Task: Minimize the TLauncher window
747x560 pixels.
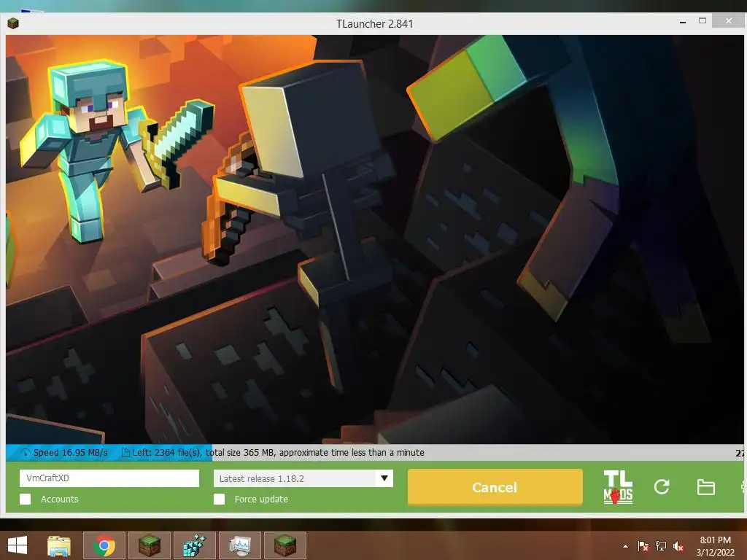Action: pyautogui.click(x=683, y=22)
